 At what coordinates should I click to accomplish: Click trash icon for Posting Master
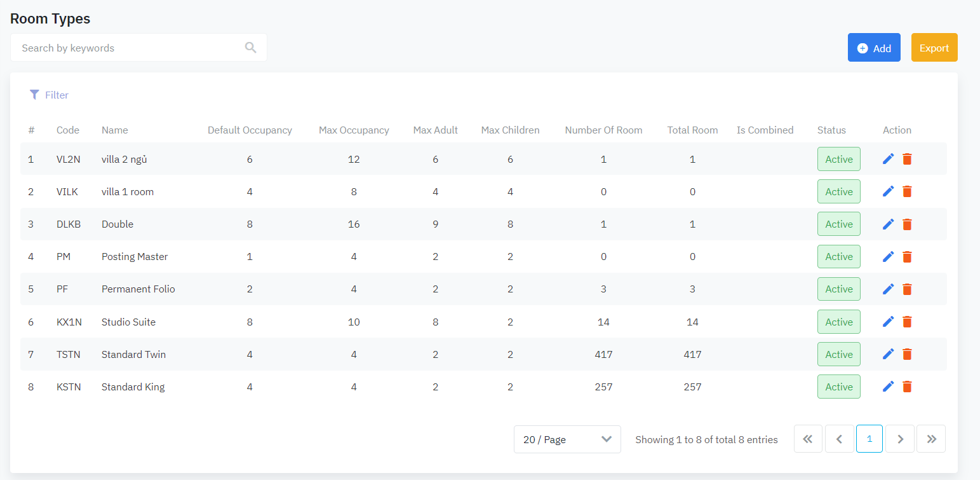907,257
